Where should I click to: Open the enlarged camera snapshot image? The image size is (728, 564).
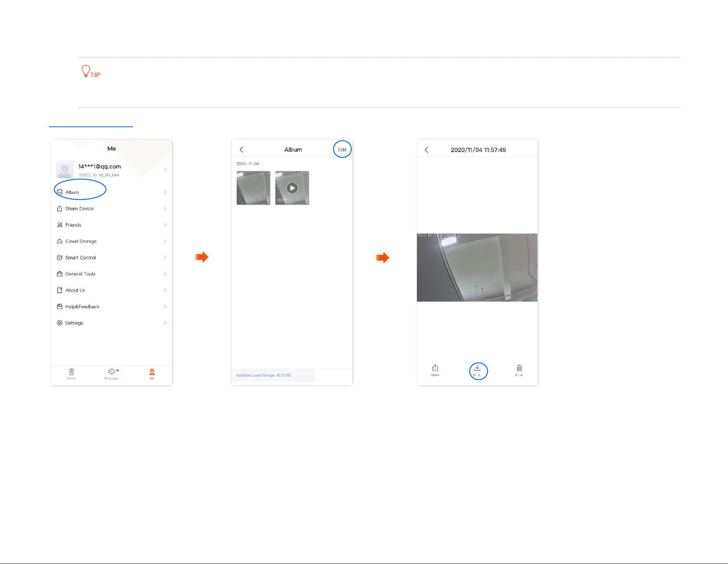pos(477,268)
